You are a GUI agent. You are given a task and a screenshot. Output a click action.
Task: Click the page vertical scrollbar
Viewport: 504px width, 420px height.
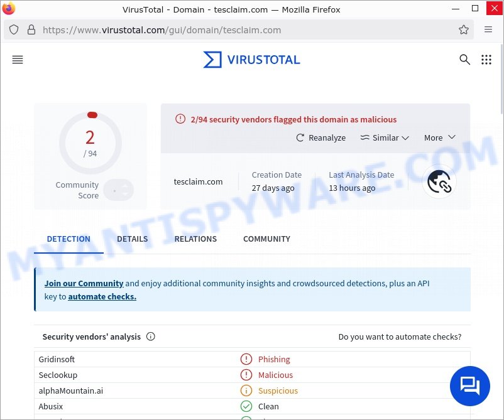pyautogui.click(x=501, y=79)
